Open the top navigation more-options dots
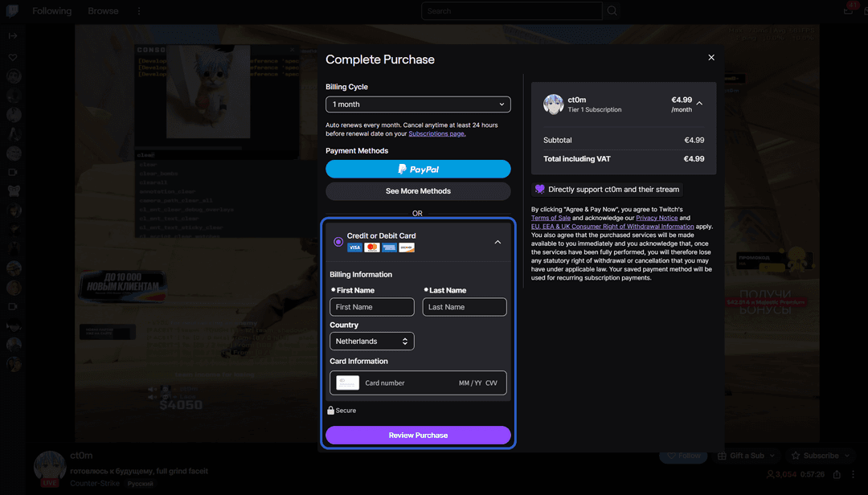Viewport: 868px width, 495px height. pos(139,11)
